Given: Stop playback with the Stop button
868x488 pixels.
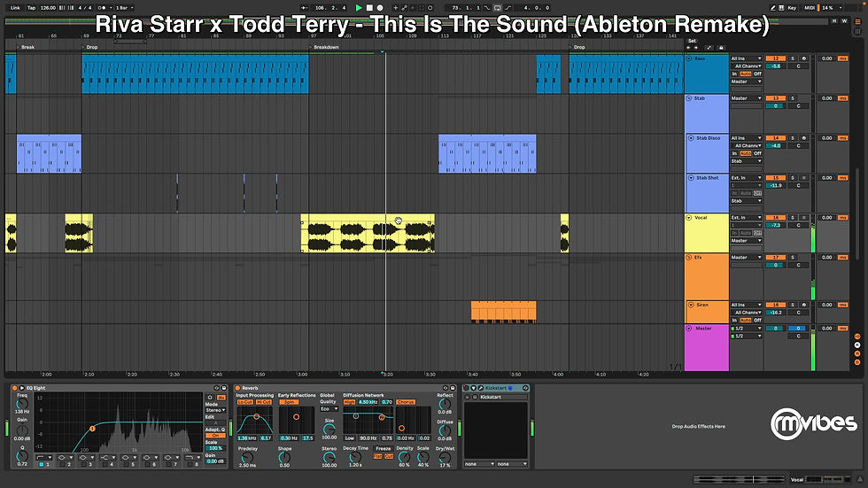Looking at the screenshot, I should point(369,8).
